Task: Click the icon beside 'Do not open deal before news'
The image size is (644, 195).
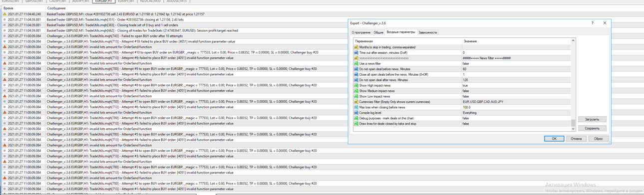Action: pos(356,69)
